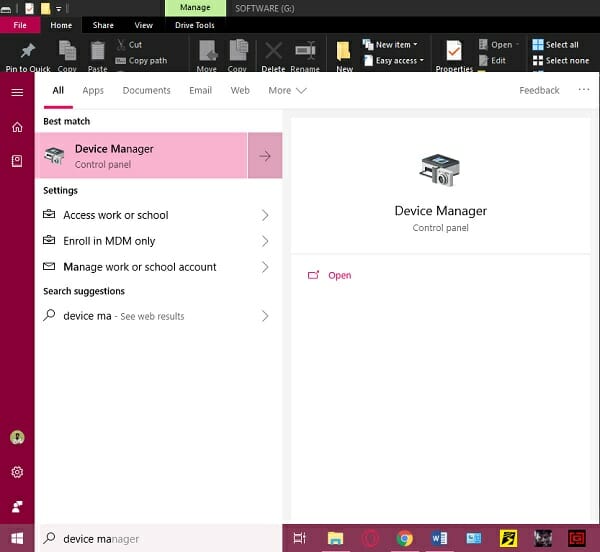
Task: Click the large Device Manager preview icon
Action: click(440, 170)
